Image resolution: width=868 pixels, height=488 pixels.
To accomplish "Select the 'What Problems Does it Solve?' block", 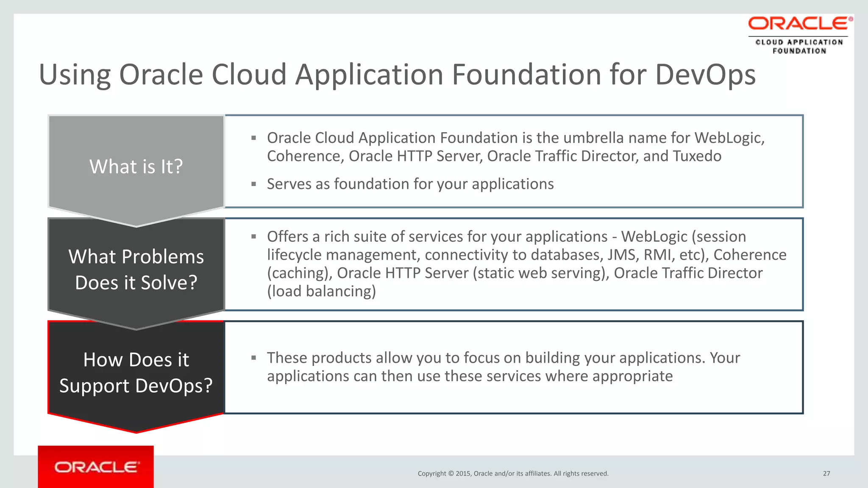I will 136,274.
